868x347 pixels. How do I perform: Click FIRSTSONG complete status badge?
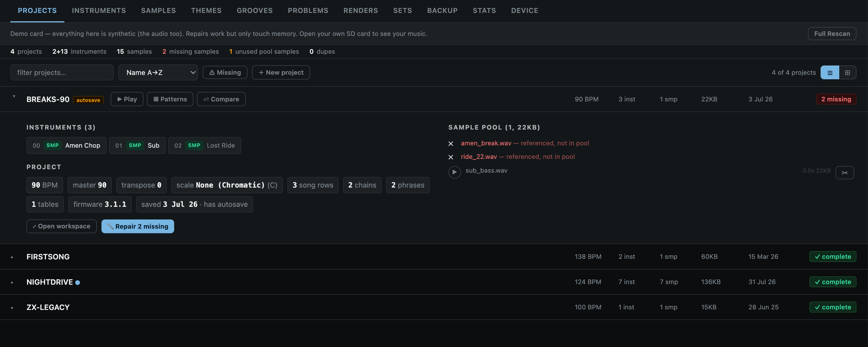[833, 257]
